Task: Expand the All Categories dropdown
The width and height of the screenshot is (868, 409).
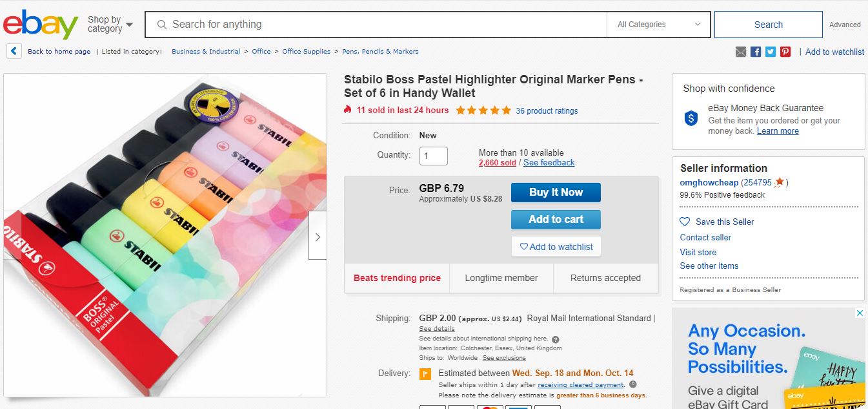Action: coord(658,25)
